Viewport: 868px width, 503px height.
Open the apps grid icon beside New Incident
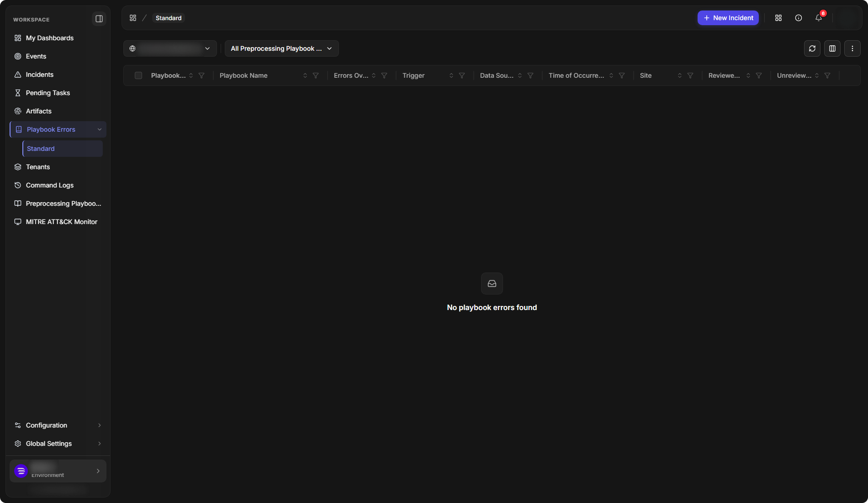pos(778,18)
